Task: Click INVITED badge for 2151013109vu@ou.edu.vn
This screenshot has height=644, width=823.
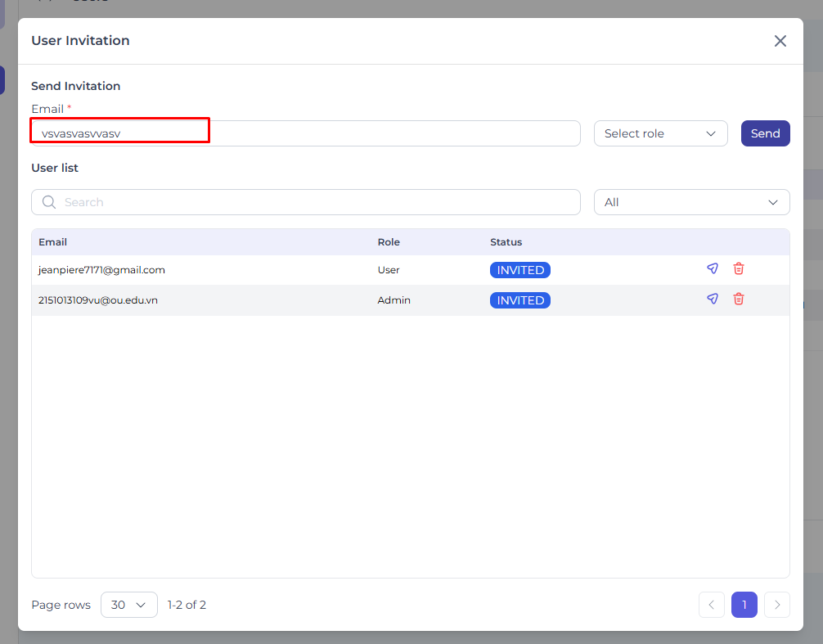Action: point(520,300)
